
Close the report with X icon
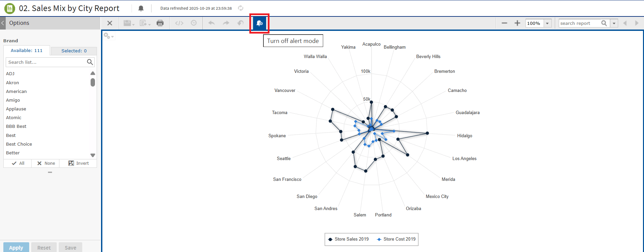tap(110, 23)
